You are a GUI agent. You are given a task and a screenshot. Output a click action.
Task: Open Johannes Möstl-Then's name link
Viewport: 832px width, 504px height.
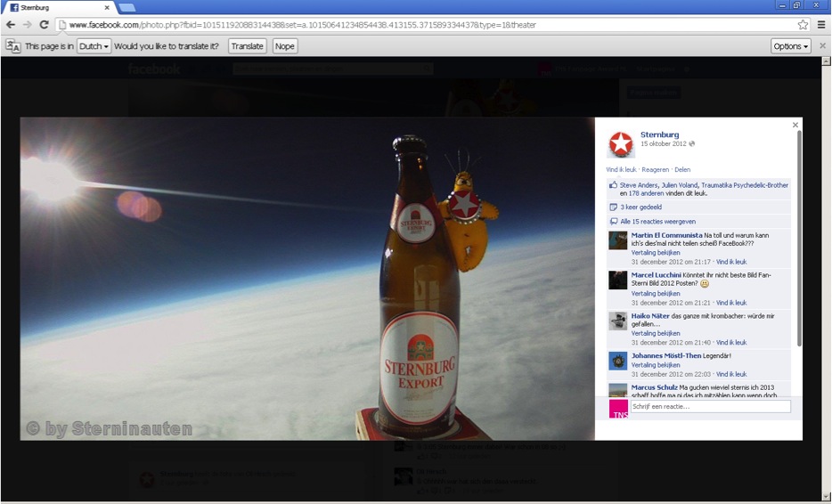click(x=666, y=355)
